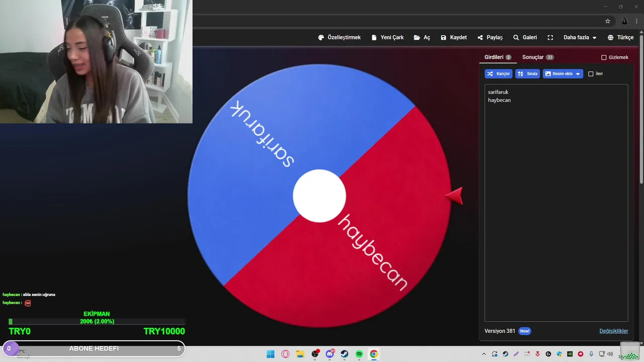Click the NVIDIA icon in the system tray
Image resolution: width=644 pixels, height=362 pixels.
pos(570,354)
